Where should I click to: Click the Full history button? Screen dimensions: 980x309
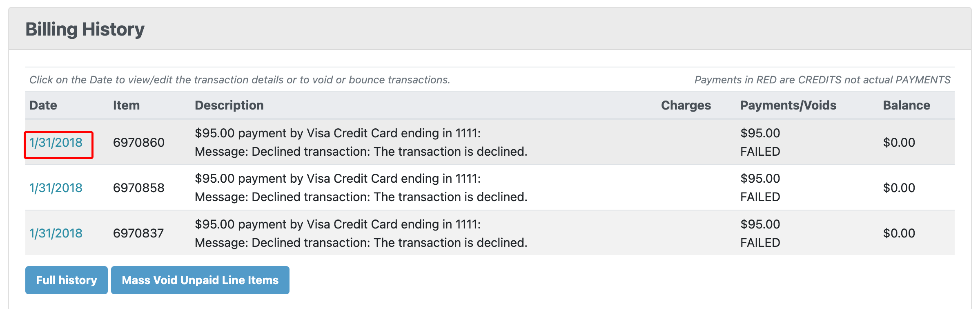point(67,280)
